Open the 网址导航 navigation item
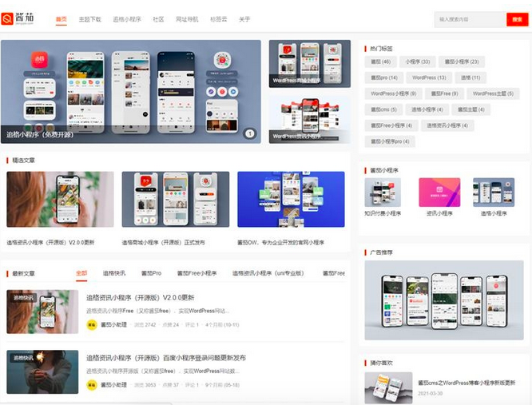532x405 pixels. tap(187, 19)
